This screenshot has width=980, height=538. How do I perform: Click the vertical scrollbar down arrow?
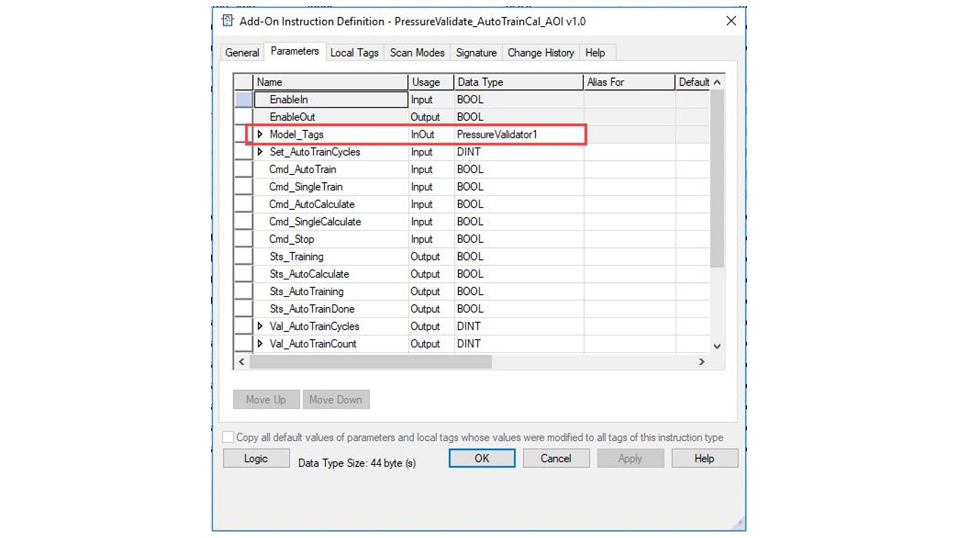click(x=717, y=346)
